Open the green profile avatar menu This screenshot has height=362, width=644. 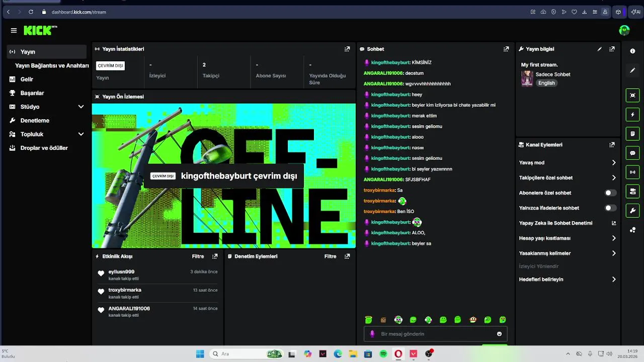point(624,30)
